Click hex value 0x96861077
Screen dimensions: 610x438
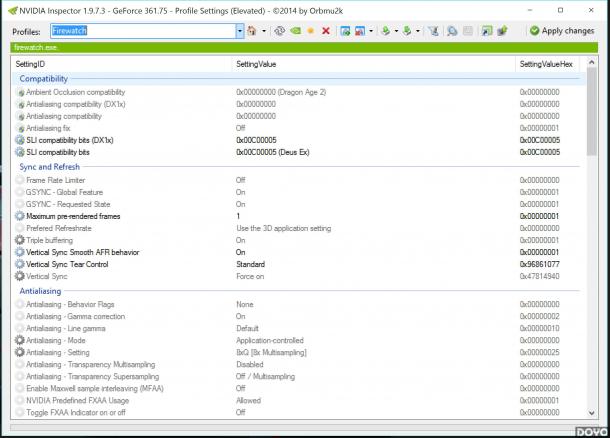coord(540,264)
